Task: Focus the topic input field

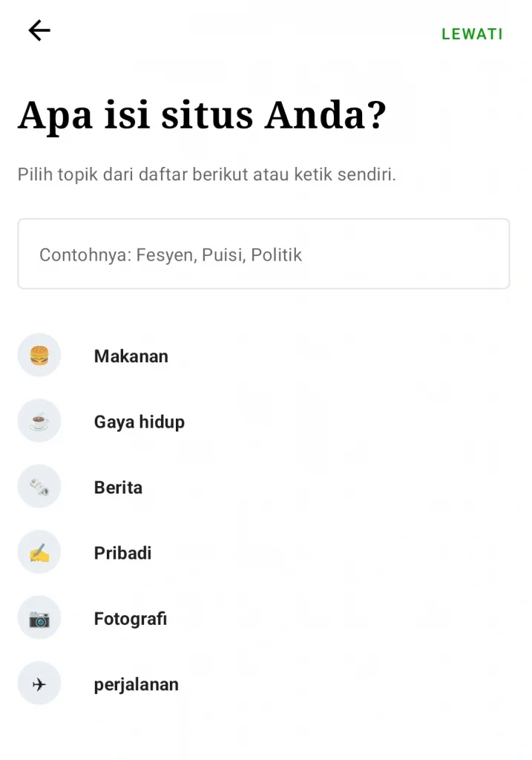Action: tap(263, 254)
